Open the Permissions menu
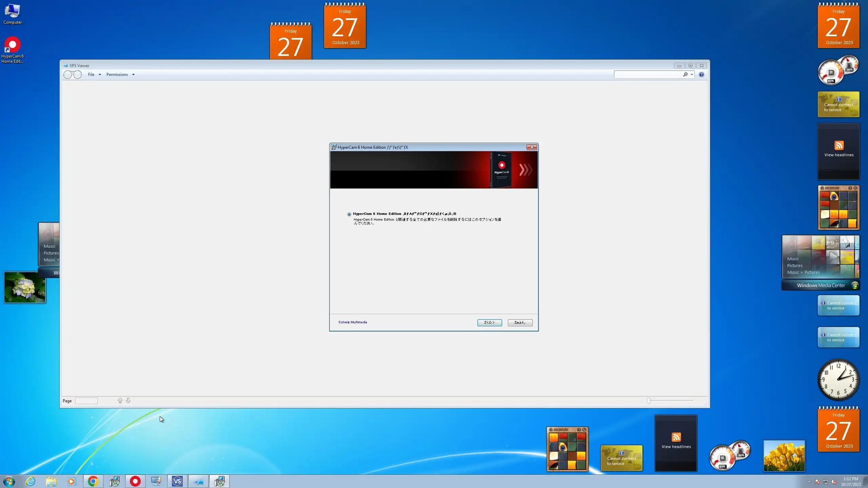The width and height of the screenshot is (868, 488). (117, 75)
